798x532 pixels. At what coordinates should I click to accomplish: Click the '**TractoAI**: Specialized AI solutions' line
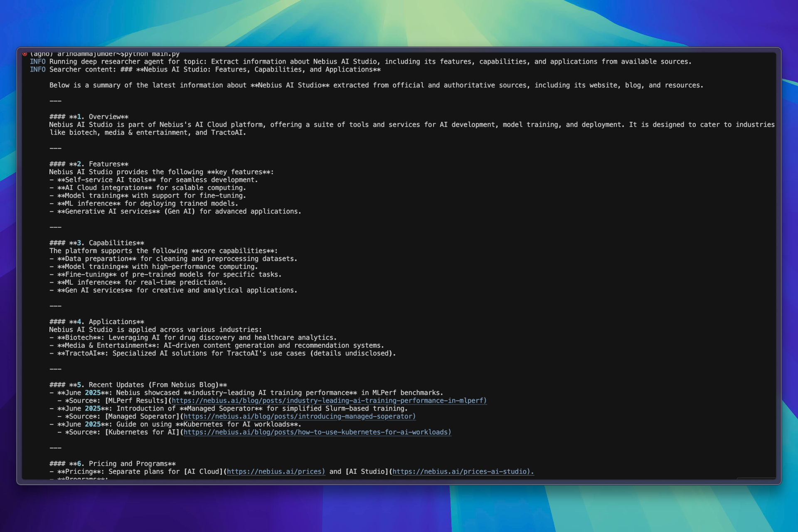click(223, 354)
